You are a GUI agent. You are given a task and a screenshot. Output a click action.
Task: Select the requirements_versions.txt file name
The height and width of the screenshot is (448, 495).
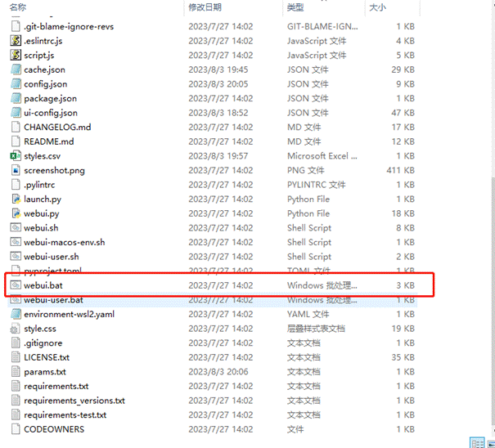(74, 401)
